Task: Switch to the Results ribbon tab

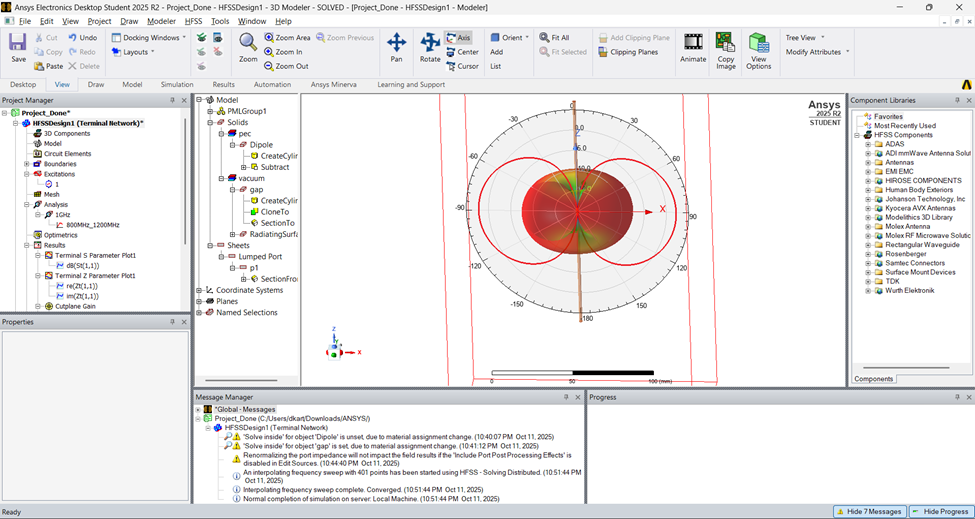Action: (x=223, y=85)
